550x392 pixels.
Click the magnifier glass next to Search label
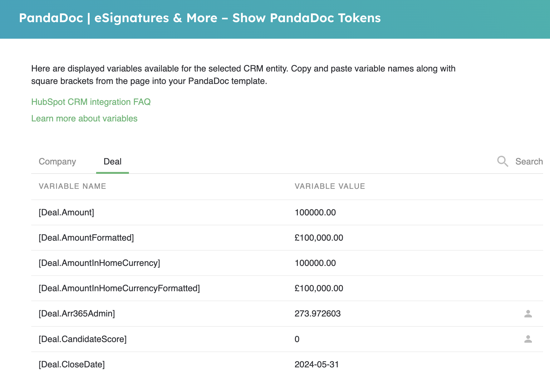tap(503, 161)
